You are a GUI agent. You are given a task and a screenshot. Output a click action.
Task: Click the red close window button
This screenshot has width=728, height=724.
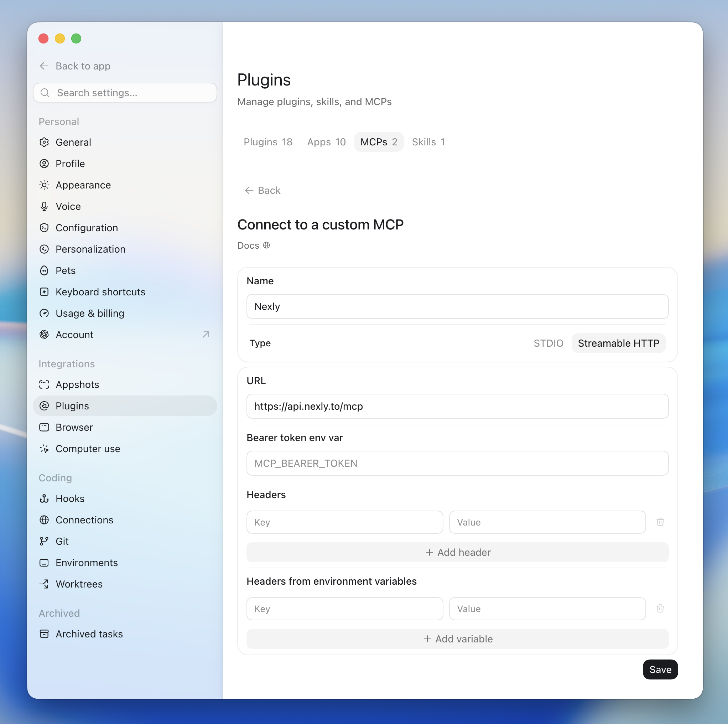[x=43, y=38]
